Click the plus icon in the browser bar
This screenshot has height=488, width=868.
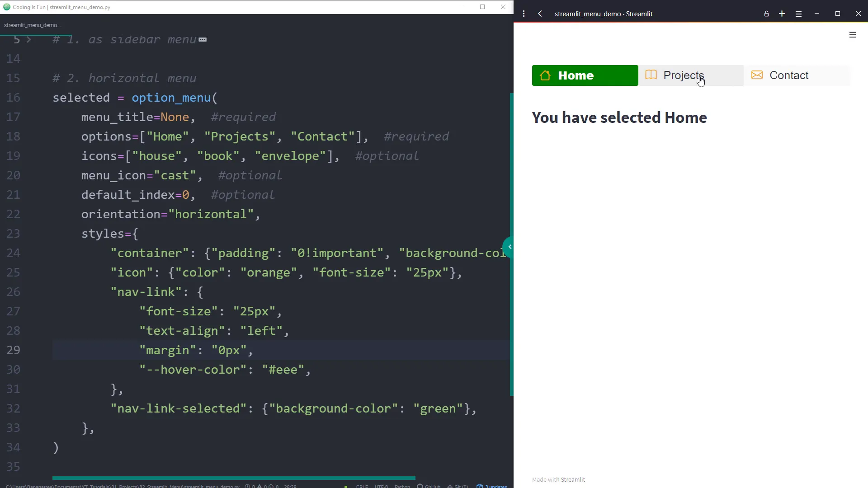pos(782,14)
